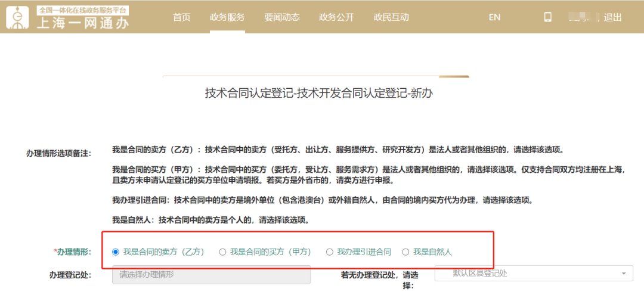Viewport: 644px width, 298px height.
Task: Open the 政务服务 navigation tab
Action: (227, 17)
